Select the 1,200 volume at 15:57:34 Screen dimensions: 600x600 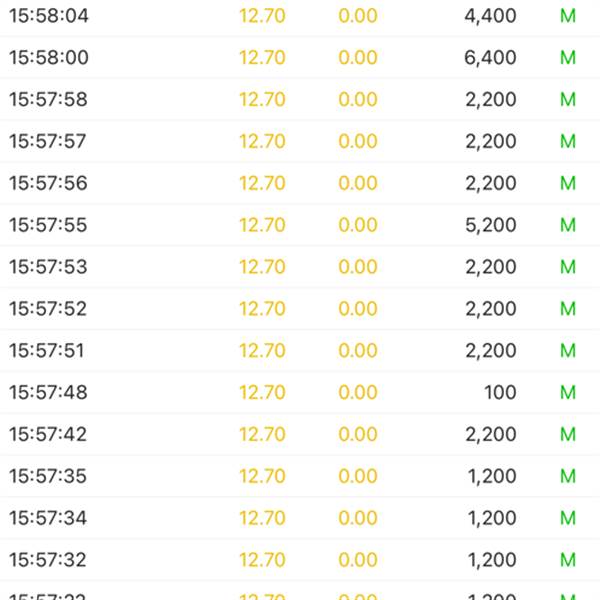coord(492,518)
